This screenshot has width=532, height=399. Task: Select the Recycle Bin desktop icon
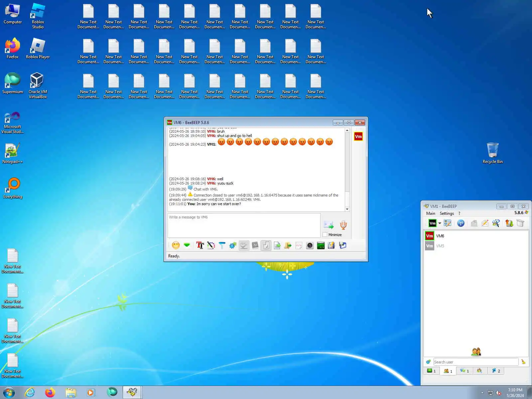click(x=492, y=153)
